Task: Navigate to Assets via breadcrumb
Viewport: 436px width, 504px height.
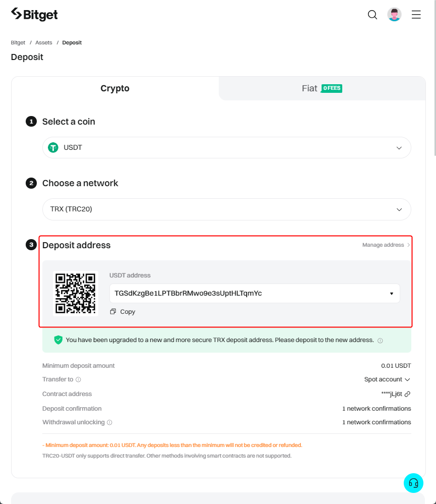Action: [x=43, y=42]
